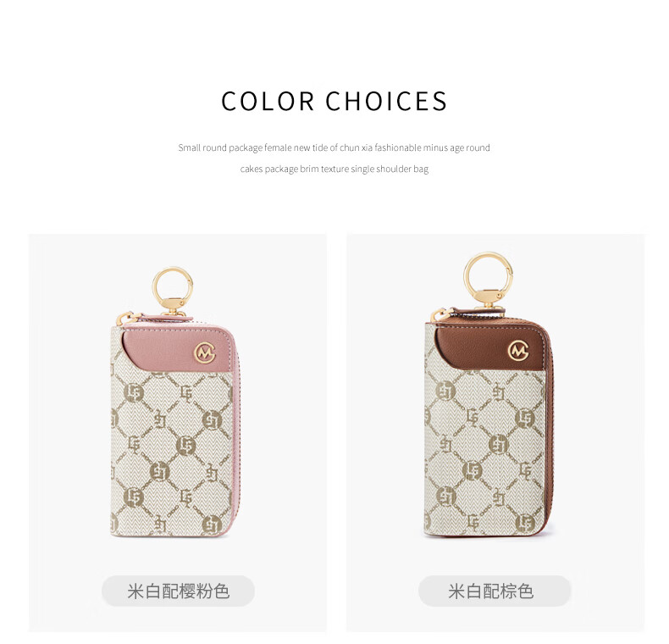The width and height of the screenshot is (669, 644).
Task: Select the 米白配棕色 color label
Action: 494,591
